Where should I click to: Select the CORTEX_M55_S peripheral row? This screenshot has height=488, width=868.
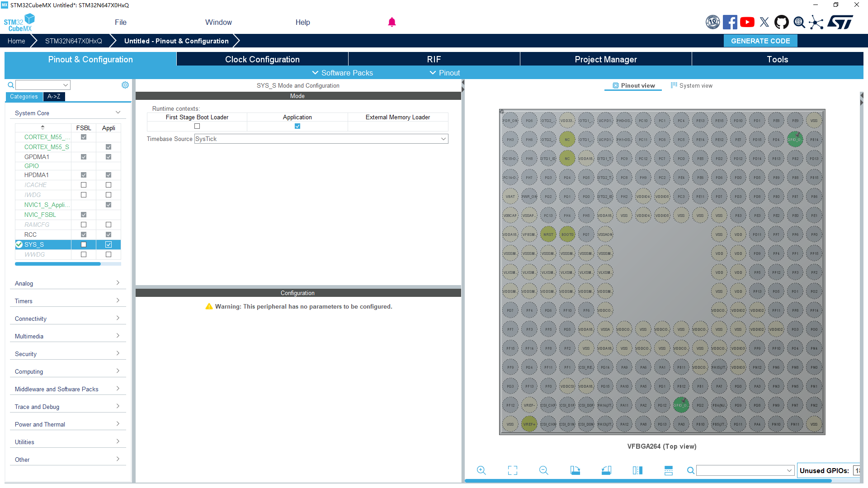point(68,147)
